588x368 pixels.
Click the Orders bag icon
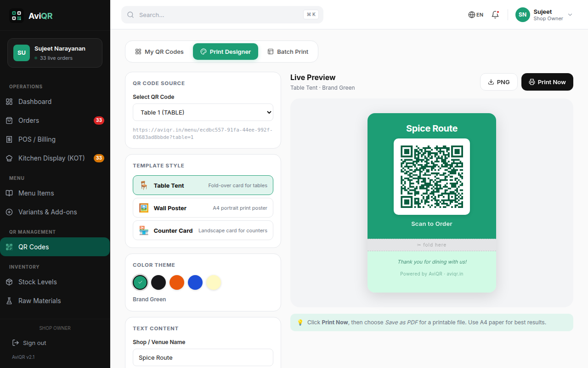click(9, 121)
